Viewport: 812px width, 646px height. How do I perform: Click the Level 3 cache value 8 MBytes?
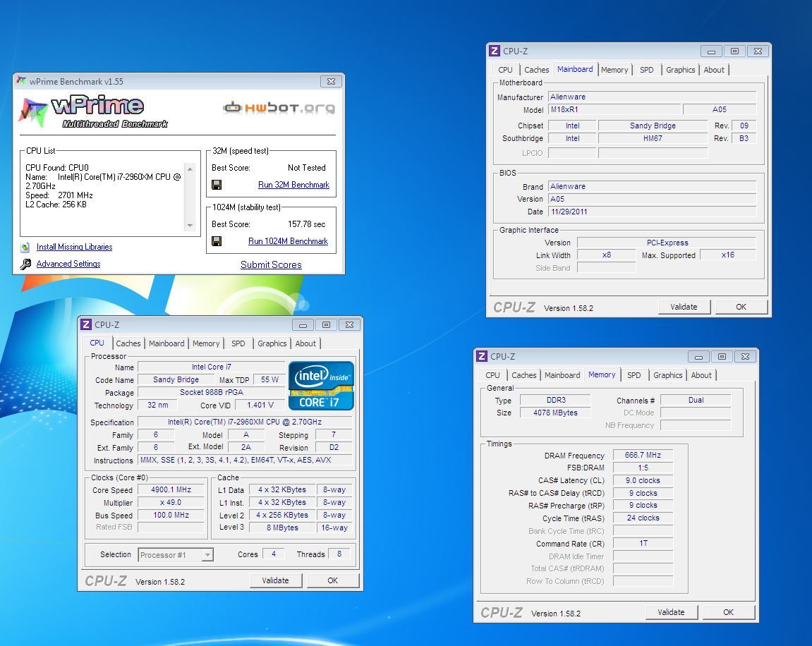click(x=282, y=528)
